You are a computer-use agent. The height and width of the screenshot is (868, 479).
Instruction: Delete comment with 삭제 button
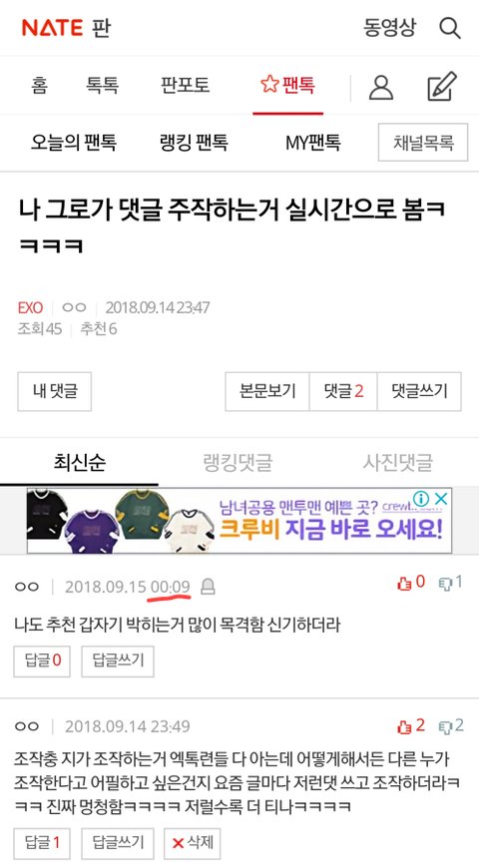click(193, 843)
